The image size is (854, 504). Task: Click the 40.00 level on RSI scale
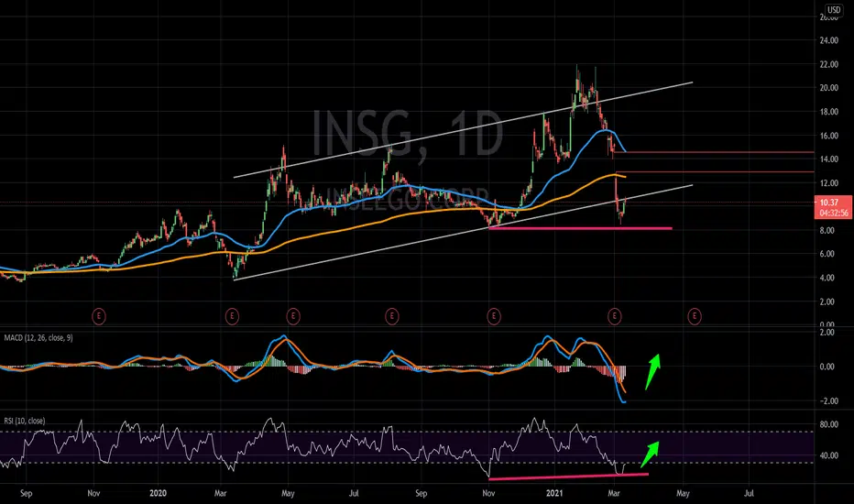(829, 455)
